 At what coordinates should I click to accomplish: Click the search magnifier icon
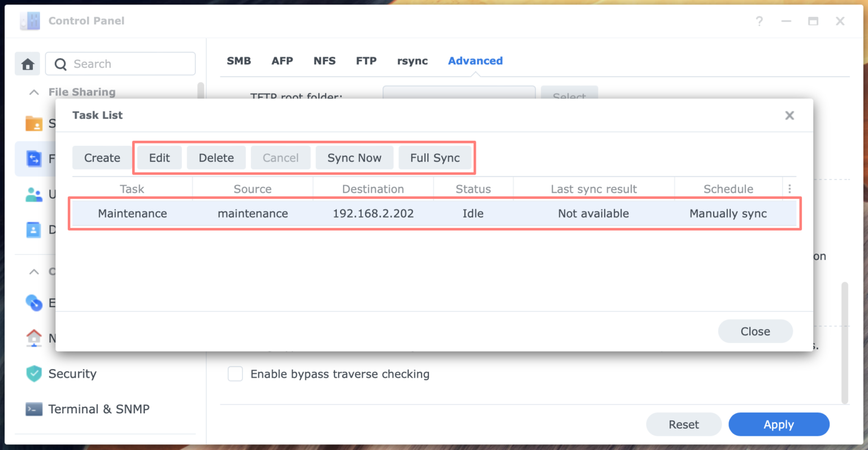pos(60,64)
